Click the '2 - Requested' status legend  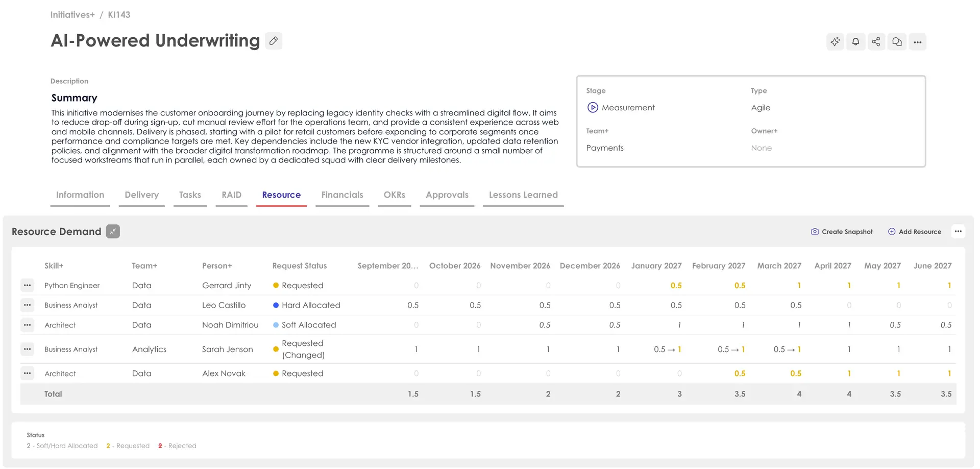(128, 446)
